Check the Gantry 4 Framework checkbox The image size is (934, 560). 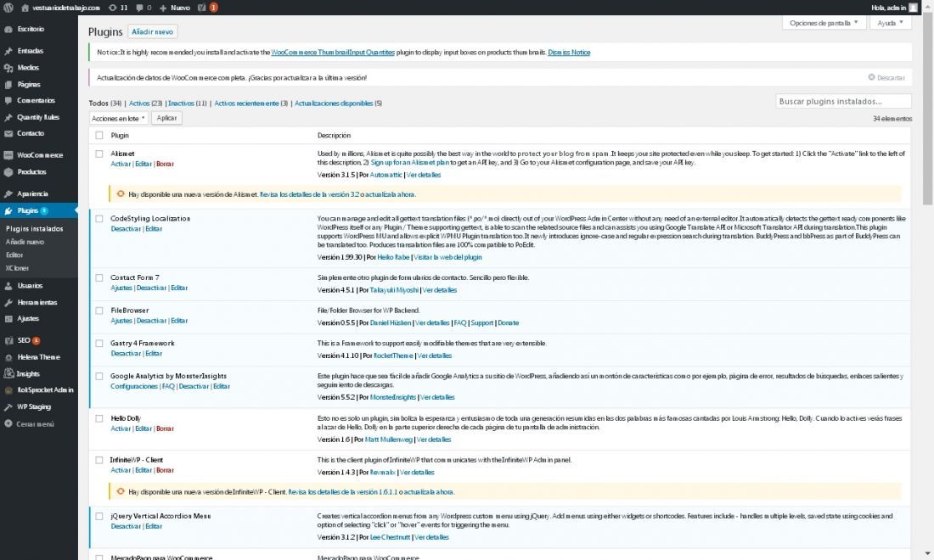[98, 343]
